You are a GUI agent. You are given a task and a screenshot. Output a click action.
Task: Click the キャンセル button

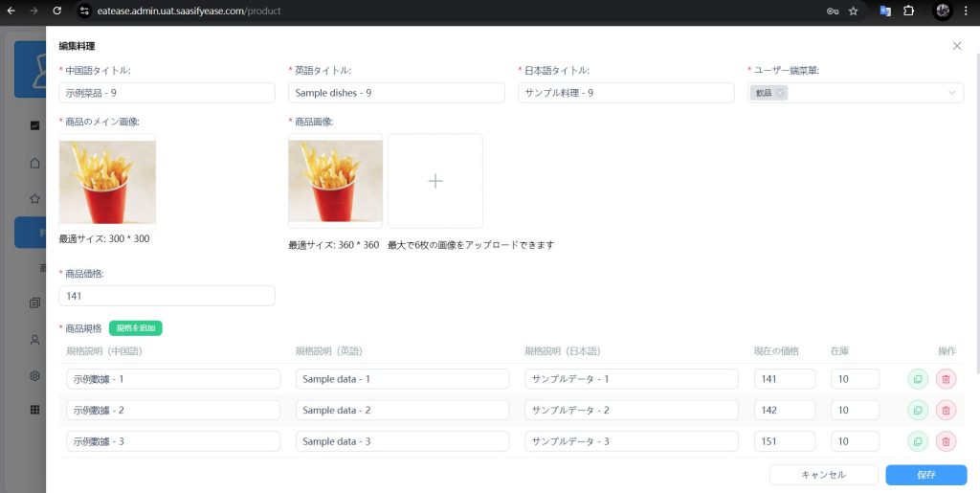click(823, 475)
